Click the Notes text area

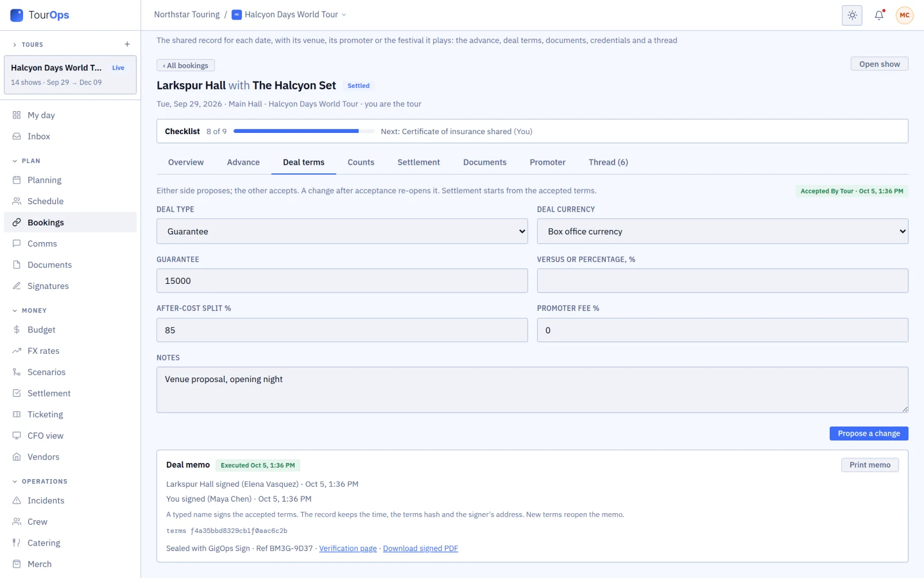coord(532,390)
